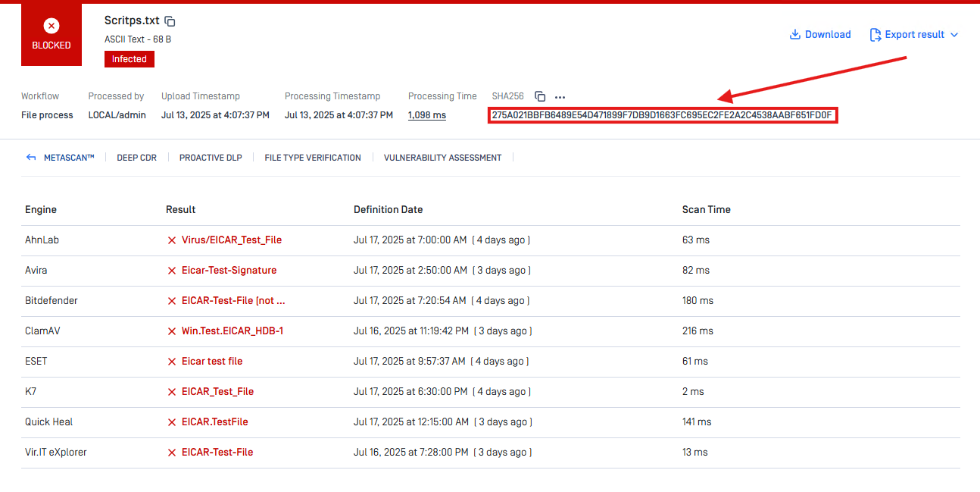Click the BLOCKED status X icon
Image resolution: width=980 pixels, height=492 pixels.
[x=51, y=26]
